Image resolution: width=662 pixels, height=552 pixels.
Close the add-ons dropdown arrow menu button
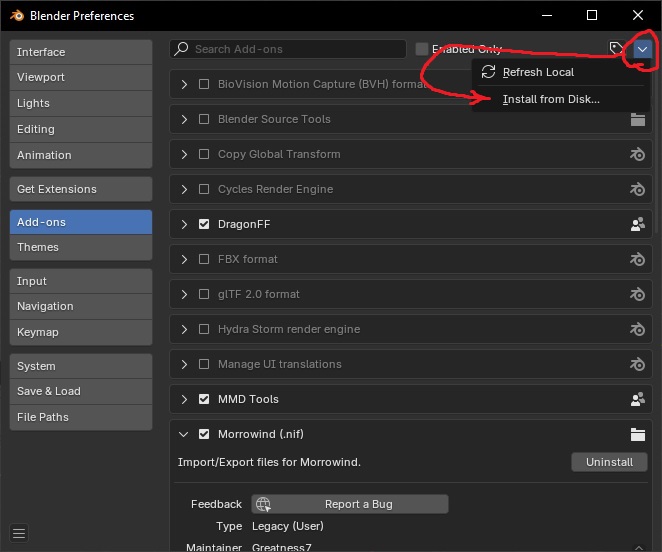click(643, 49)
